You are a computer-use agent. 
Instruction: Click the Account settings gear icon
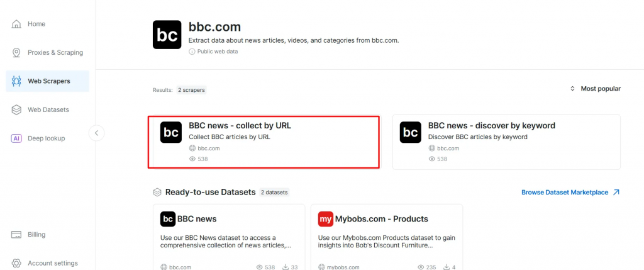click(16, 263)
